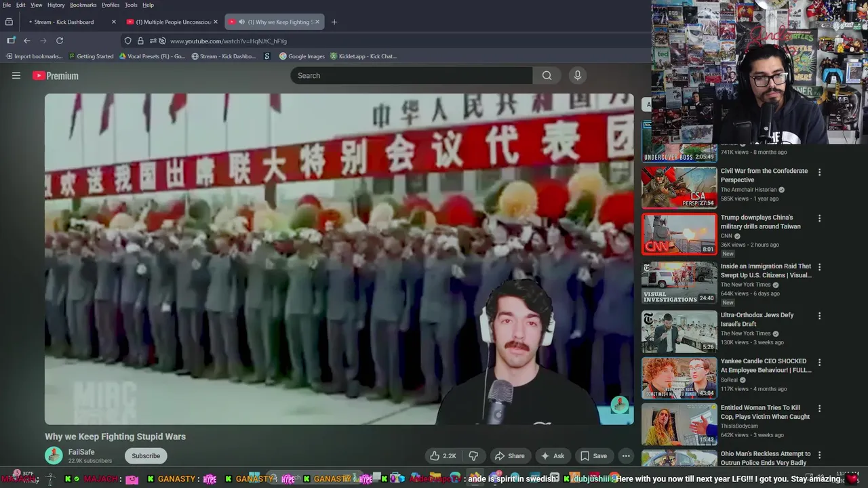Play the Entitled Woman cop video thumbnail
Viewport: 868px width, 488px height.
tap(679, 424)
